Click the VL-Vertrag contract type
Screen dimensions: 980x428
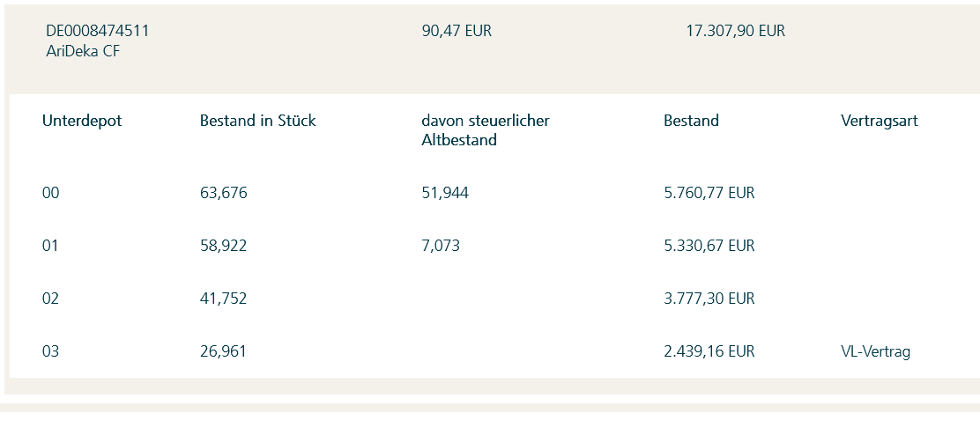click(x=875, y=351)
